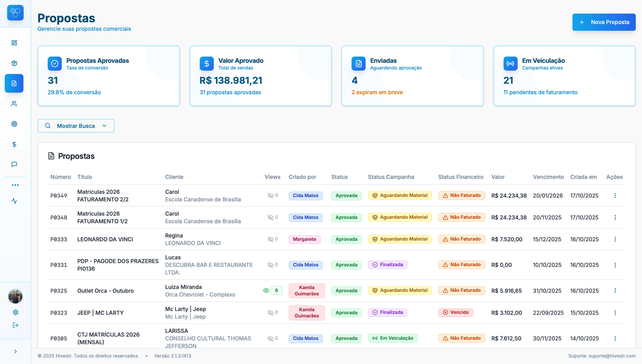The image size is (642, 364).
Task: Open settings gear near user avatar
Action: 16,312
